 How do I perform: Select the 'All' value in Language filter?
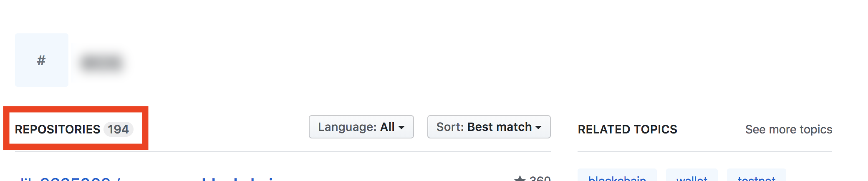(387, 127)
